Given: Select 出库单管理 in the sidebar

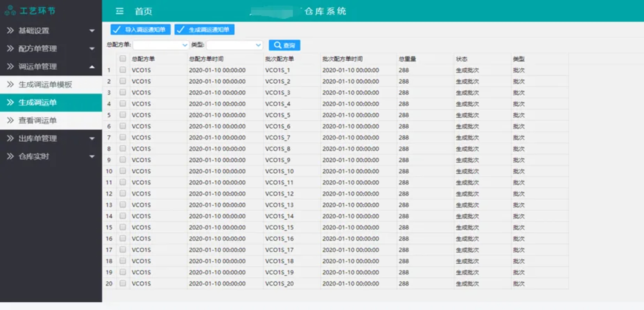Looking at the screenshot, I should click(x=38, y=139).
